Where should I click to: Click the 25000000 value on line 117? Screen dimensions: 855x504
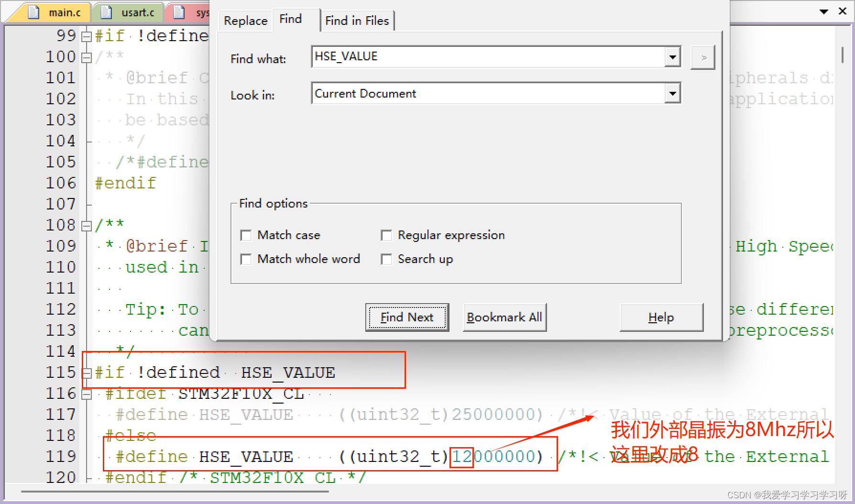click(493, 415)
